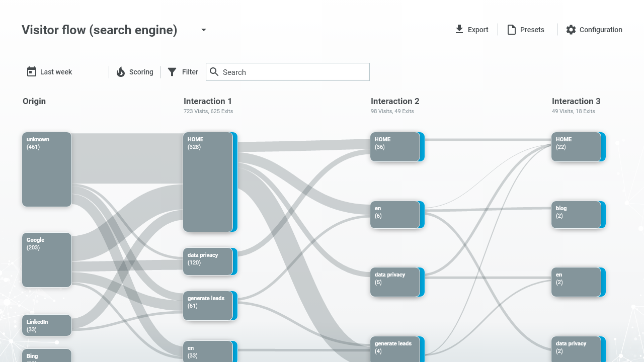Image resolution: width=644 pixels, height=362 pixels.
Task: Select en (2) node in Interaction 3
Action: [576, 282]
